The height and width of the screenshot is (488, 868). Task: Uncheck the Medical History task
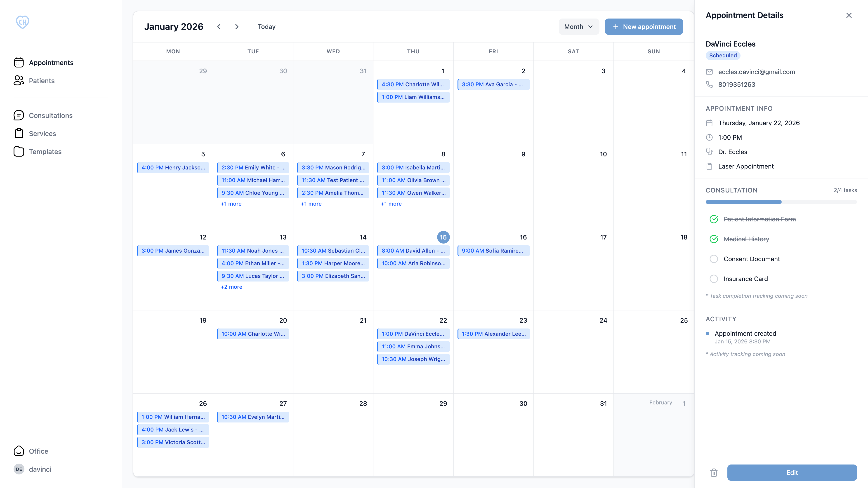click(x=714, y=239)
